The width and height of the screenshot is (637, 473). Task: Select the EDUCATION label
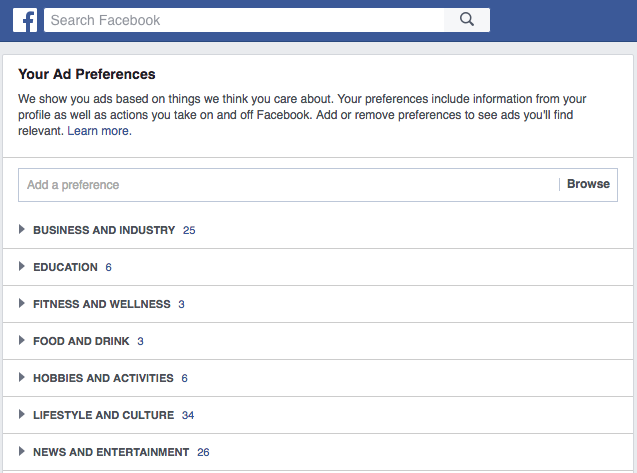pyautogui.click(x=65, y=267)
